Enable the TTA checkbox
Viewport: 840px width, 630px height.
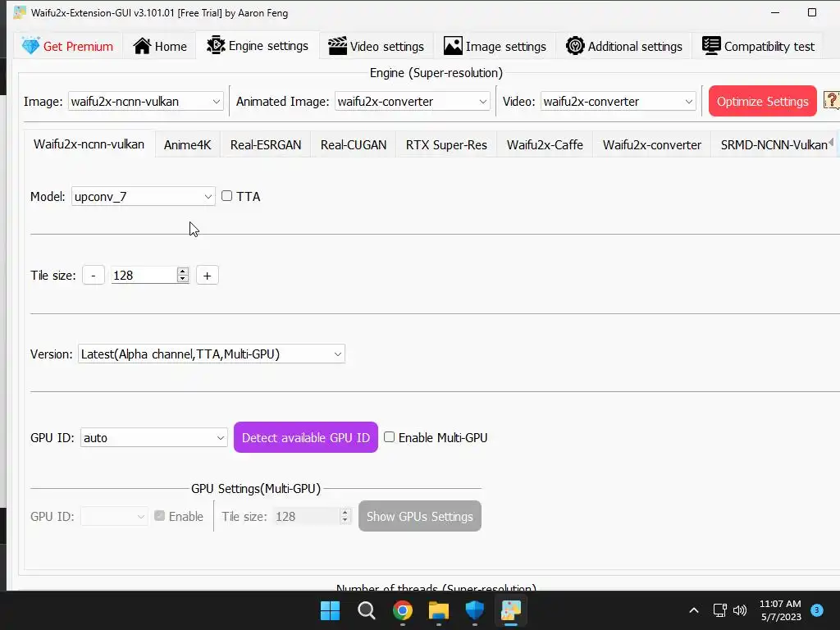[226, 196]
